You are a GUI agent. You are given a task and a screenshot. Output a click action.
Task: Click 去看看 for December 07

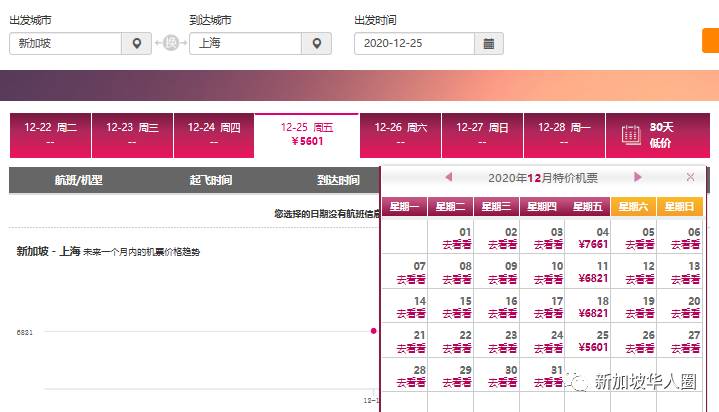pos(411,279)
